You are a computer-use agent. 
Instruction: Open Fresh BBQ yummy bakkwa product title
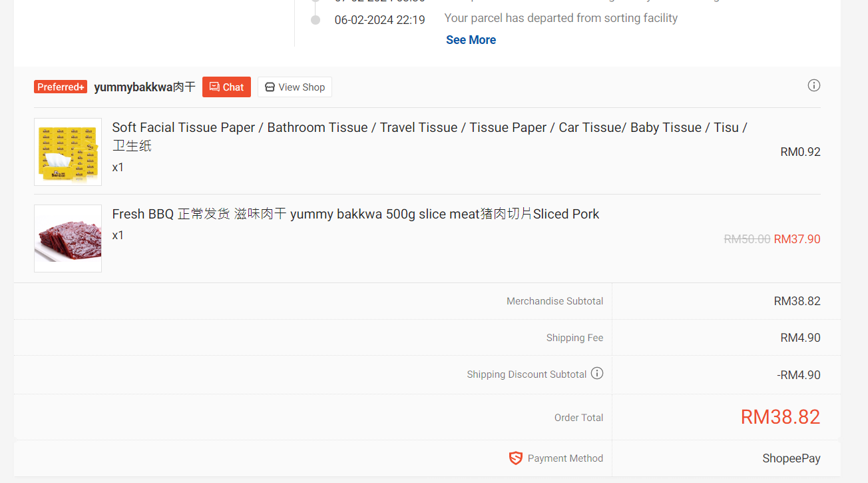(x=355, y=214)
